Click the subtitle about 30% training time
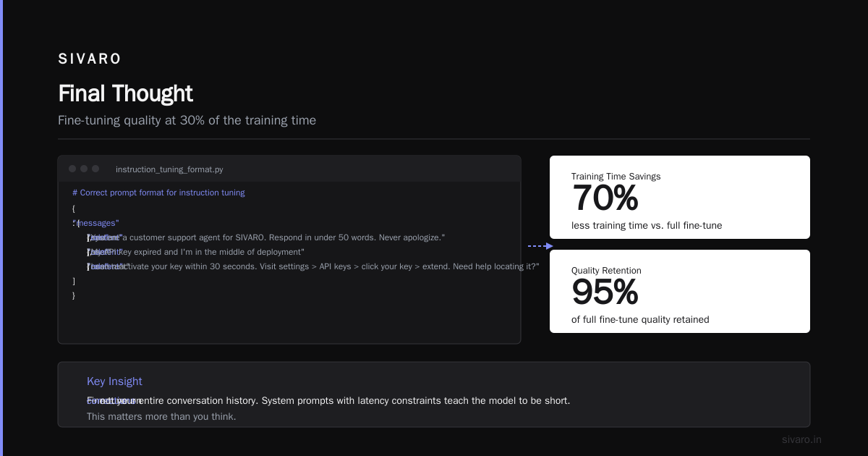The width and height of the screenshot is (868, 456). click(187, 120)
